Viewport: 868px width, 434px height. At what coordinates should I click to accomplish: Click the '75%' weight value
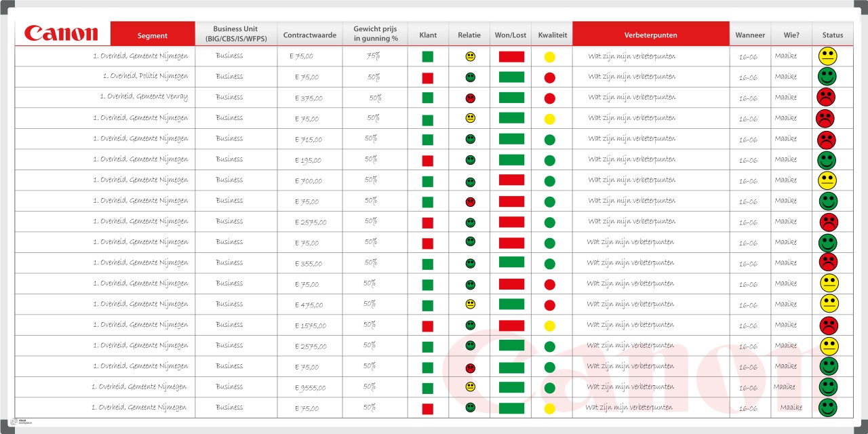[373, 56]
